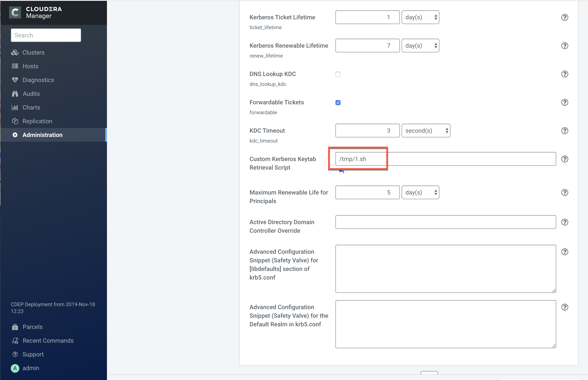Change KDC Timeout unit from second(s)
Screen dimensions: 588x380
click(x=426, y=131)
